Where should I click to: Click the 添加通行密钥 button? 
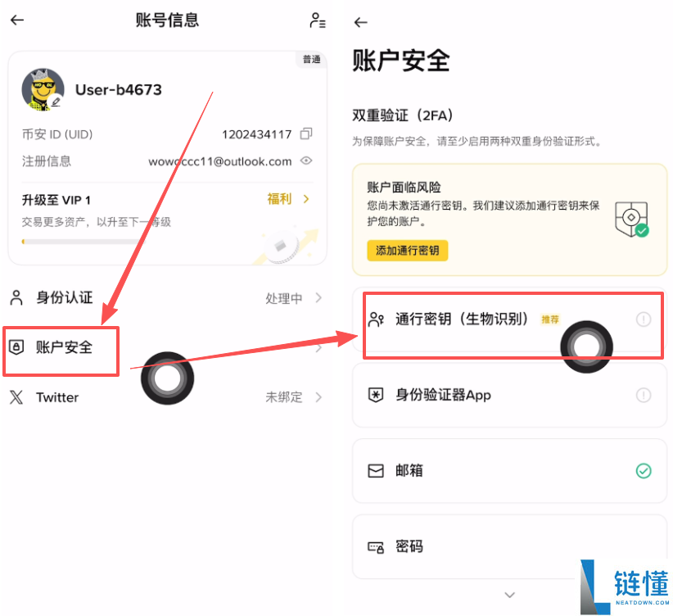[x=407, y=251]
